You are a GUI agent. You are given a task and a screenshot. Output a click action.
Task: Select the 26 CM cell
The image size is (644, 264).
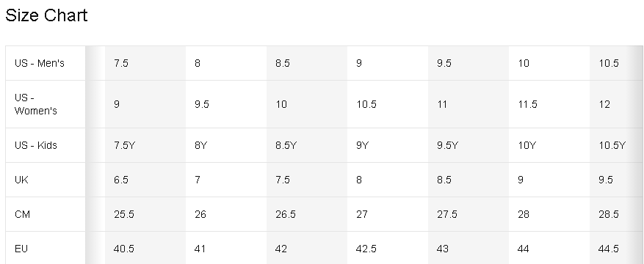click(x=226, y=214)
